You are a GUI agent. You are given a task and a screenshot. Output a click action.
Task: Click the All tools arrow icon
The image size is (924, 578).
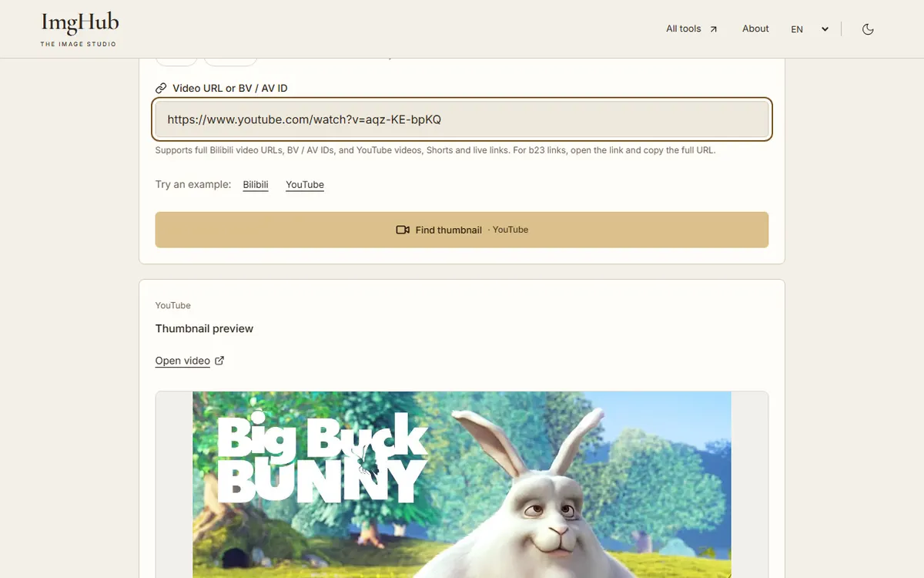pos(713,29)
